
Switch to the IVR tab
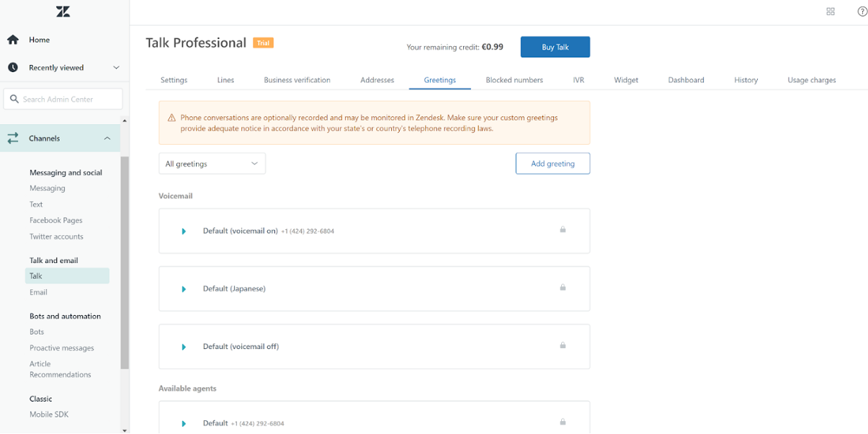578,80
